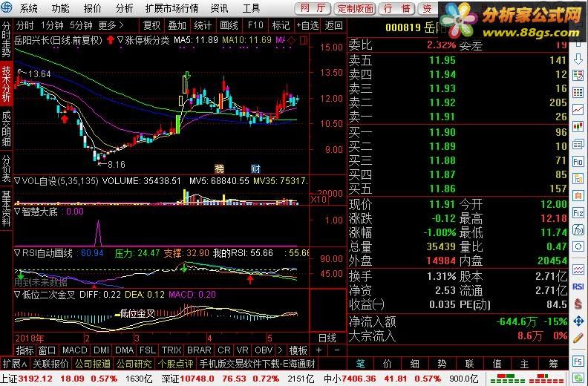Click the 上证 index value in status bar
The image size is (588, 386).
[35, 379]
